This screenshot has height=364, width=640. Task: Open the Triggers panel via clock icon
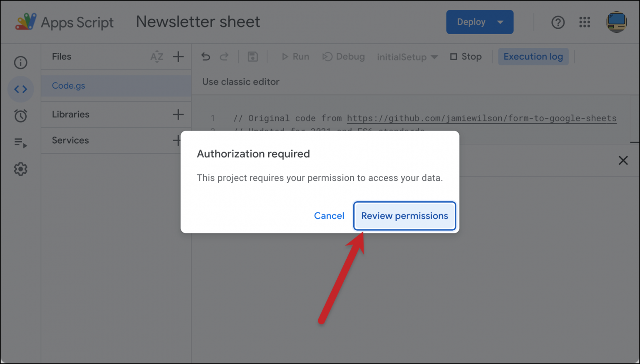pyautogui.click(x=20, y=116)
